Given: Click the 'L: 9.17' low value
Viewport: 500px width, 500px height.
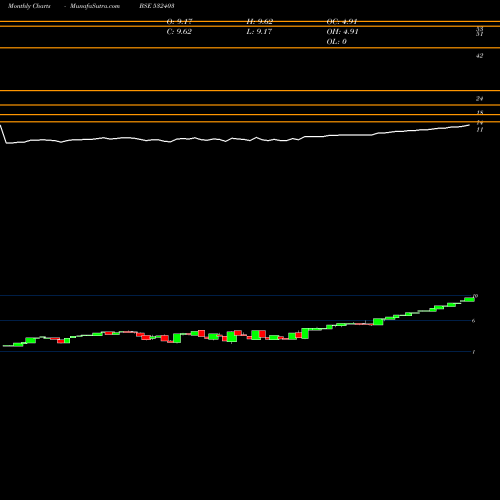Looking at the screenshot, I should (x=259, y=32).
